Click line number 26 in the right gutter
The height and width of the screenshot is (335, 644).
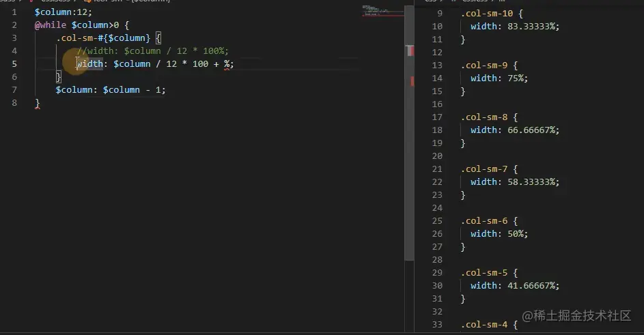click(437, 233)
